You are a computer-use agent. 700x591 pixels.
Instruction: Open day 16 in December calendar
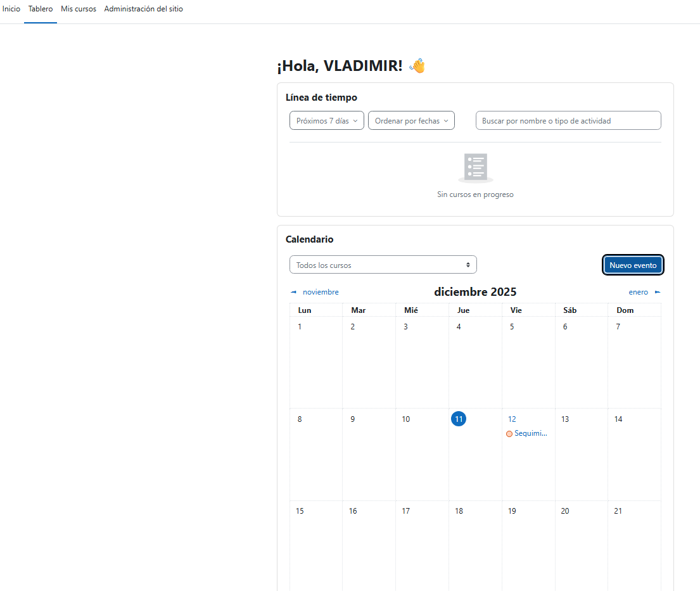(x=353, y=511)
